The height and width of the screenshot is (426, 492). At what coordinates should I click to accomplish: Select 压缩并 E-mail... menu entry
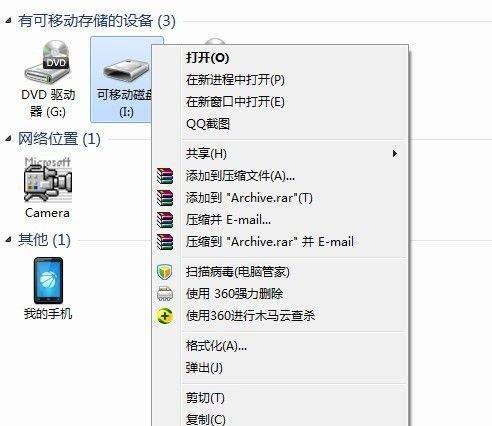[x=228, y=220]
